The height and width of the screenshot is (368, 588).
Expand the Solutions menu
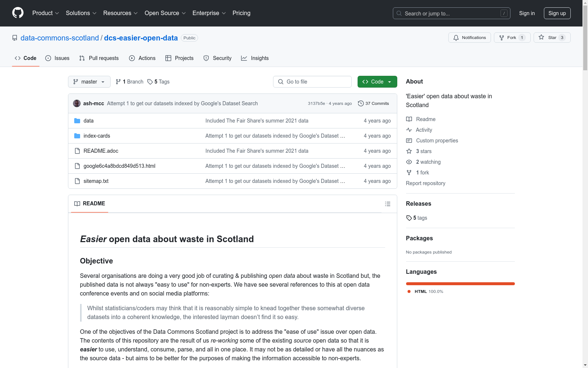pyautogui.click(x=81, y=13)
